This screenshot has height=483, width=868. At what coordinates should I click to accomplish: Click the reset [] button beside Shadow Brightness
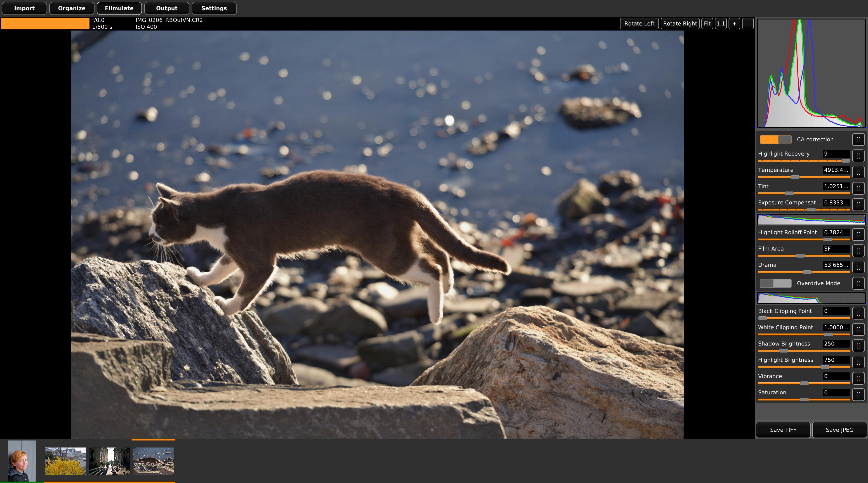coord(858,346)
